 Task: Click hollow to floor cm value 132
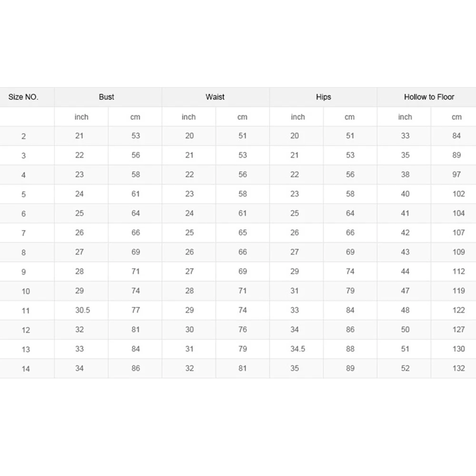459,368
